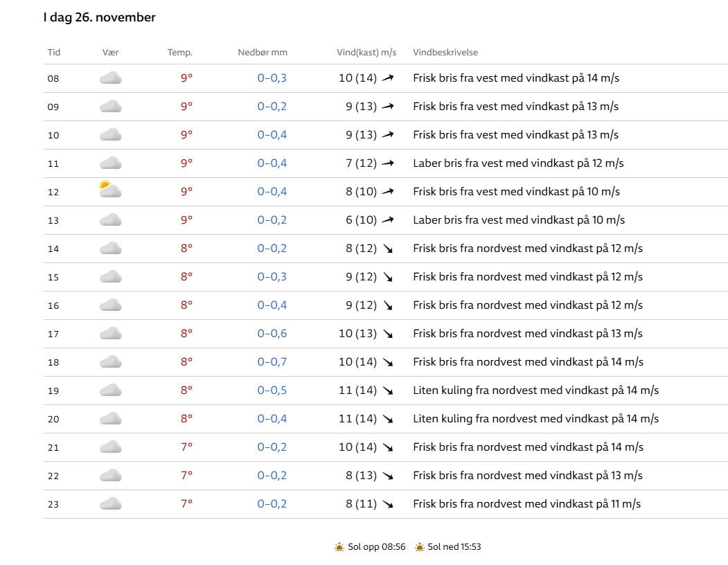This screenshot has height=565, width=728.
Task: Click the Liten kuling description at hour 19
Action: coord(535,391)
